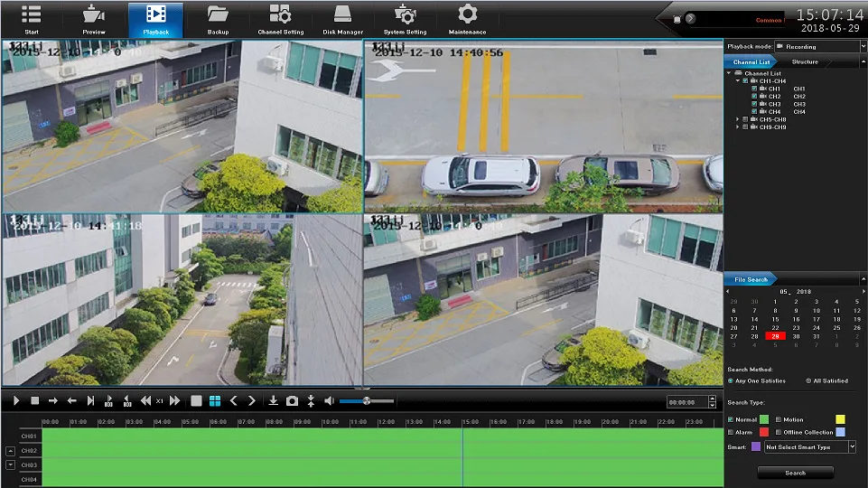Step to the next frame
868x488 pixels.
click(90, 400)
